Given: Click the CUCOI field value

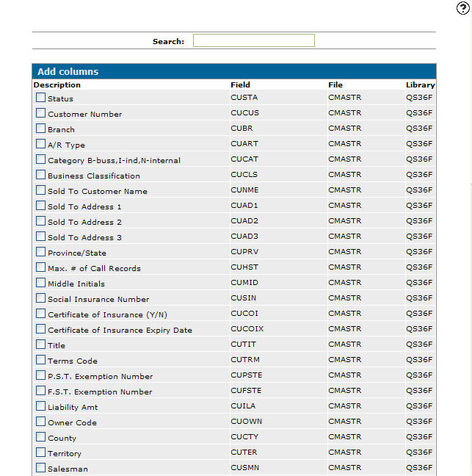Looking at the screenshot, I should (244, 313).
